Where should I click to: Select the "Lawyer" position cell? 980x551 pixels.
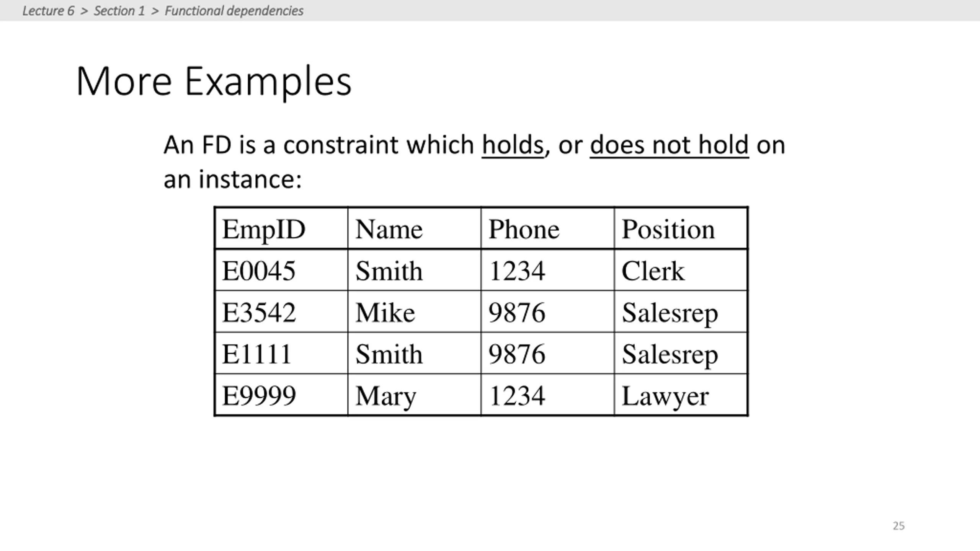tap(665, 396)
